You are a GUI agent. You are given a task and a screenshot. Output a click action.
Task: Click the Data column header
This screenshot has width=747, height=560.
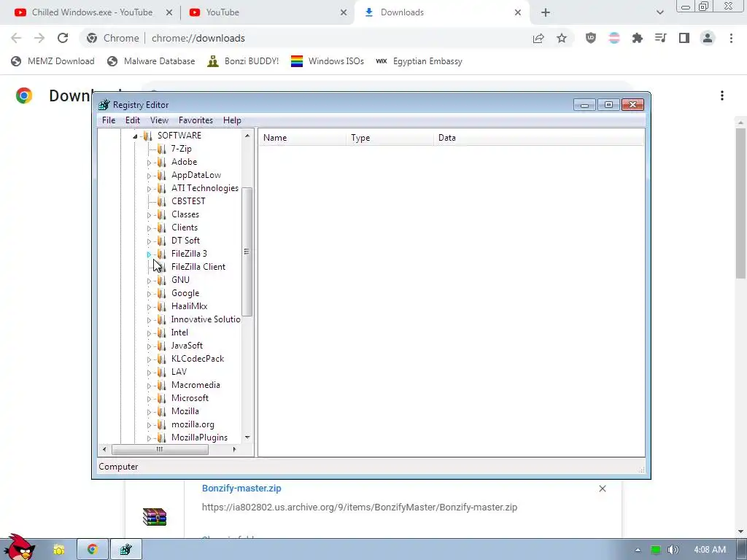tap(539, 138)
